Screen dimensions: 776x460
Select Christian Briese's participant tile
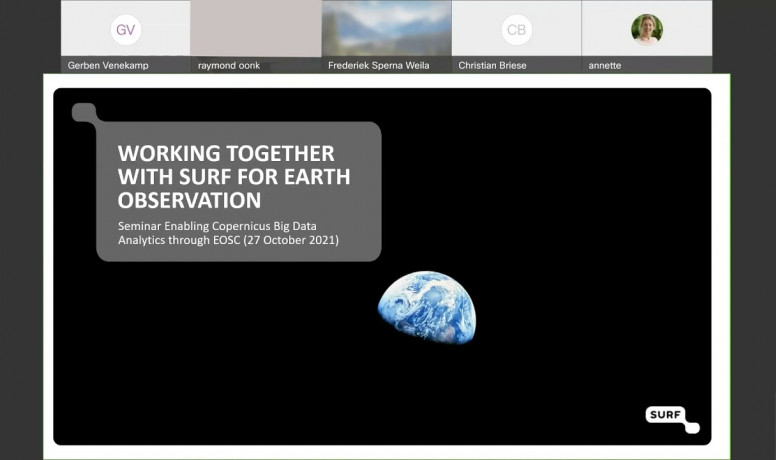(x=517, y=37)
